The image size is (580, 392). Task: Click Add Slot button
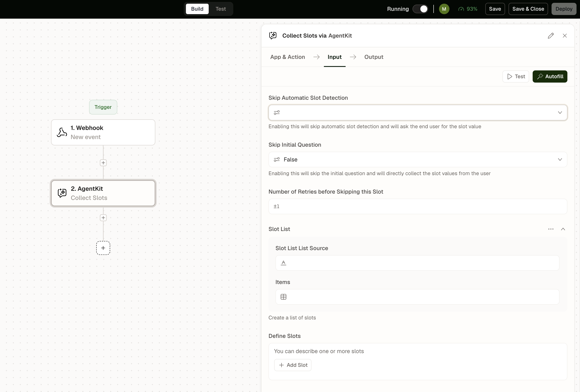coord(293,365)
